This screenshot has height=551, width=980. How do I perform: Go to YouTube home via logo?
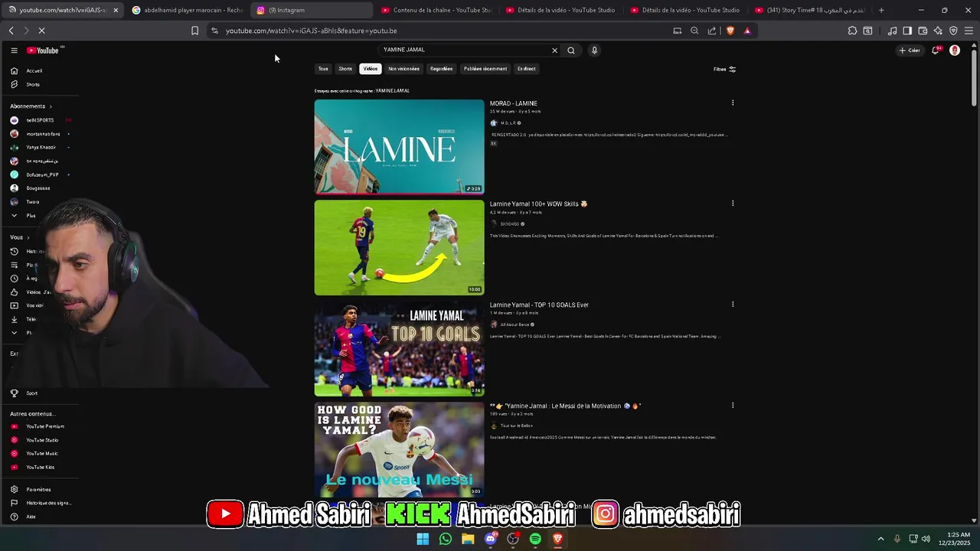click(x=44, y=51)
